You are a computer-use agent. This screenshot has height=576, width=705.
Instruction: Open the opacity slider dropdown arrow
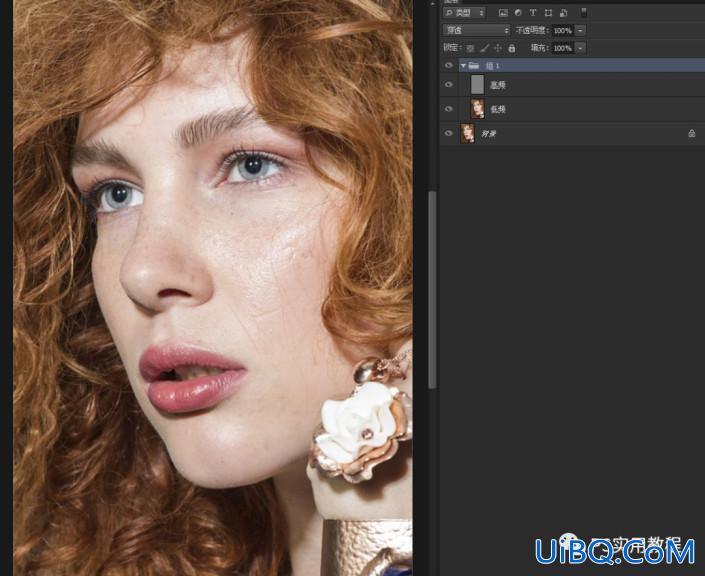pyautogui.click(x=580, y=31)
